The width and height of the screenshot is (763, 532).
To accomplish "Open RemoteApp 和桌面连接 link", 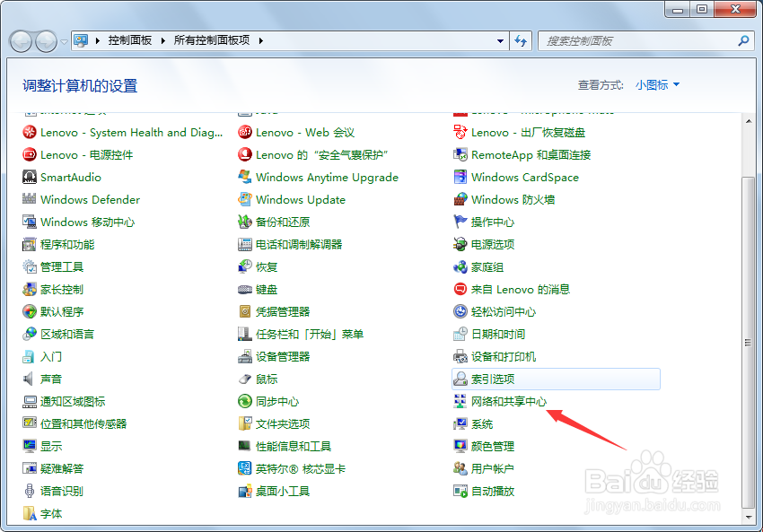I will point(531,154).
